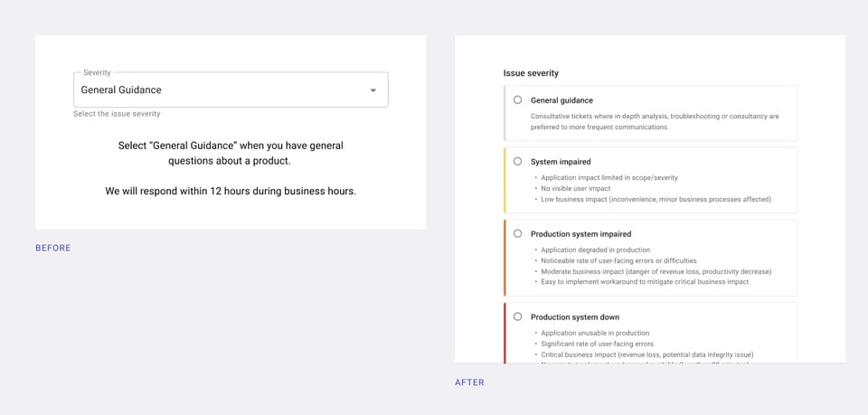Image resolution: width=868 pixels, height=415 pixels.
Task: Click the BEFORE caption label
Action: click(53, 248)
